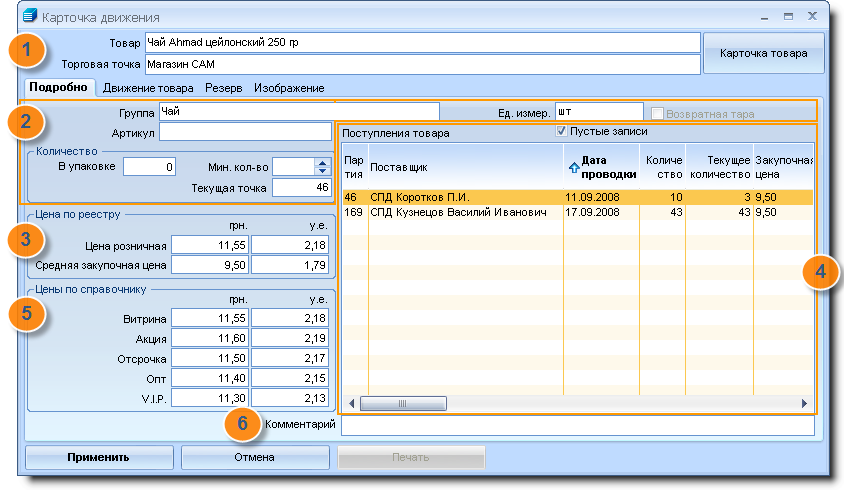Click the scroll left arrow of the table
Image resolution: width=844 pixels, height=490 pixels.
351,403
